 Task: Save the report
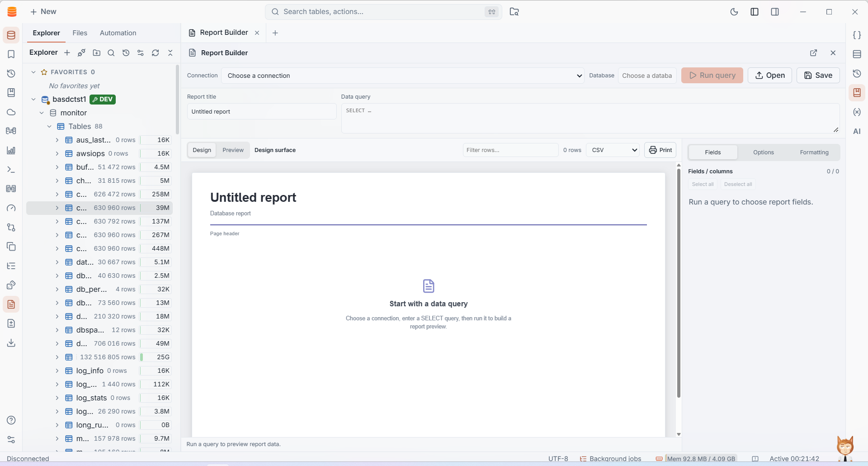(x=818, y=76)
